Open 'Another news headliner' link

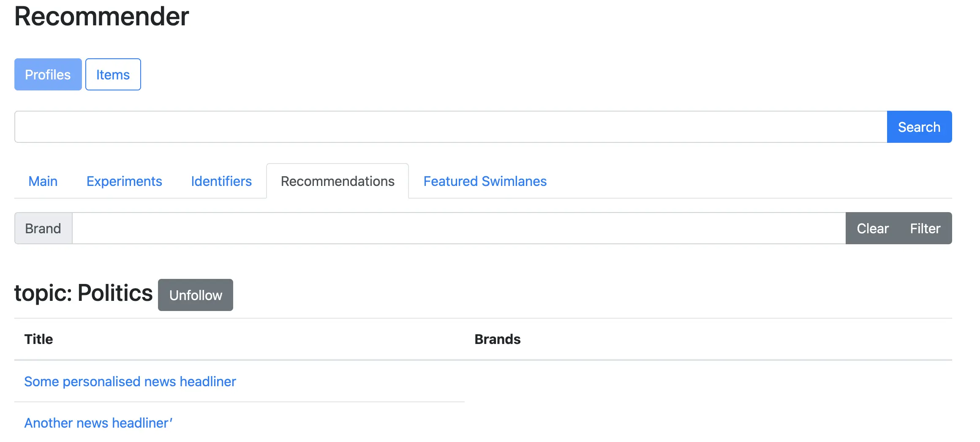[x=98, y=423]
